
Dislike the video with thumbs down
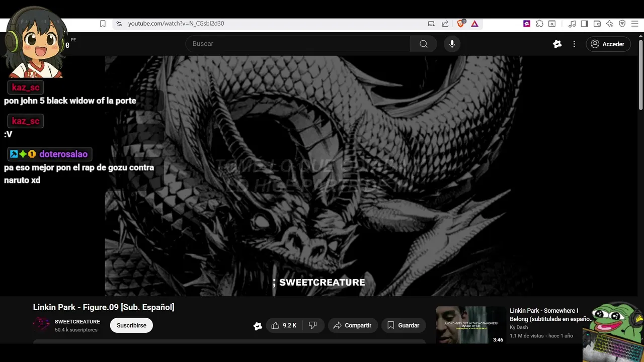312,325
